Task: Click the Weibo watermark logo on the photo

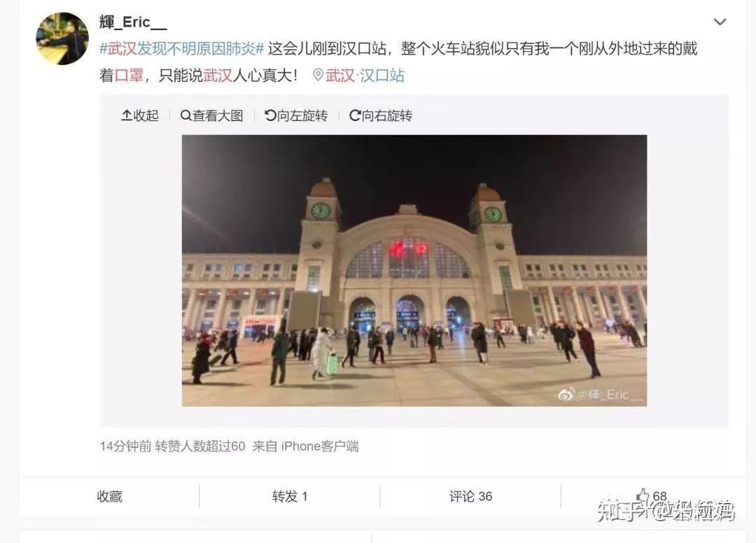Action: point(566,395)
